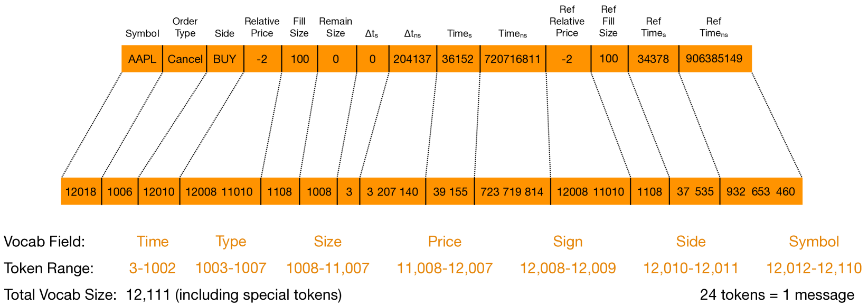
Task: Click the BUY side cell
Action: tap(224, 59)
